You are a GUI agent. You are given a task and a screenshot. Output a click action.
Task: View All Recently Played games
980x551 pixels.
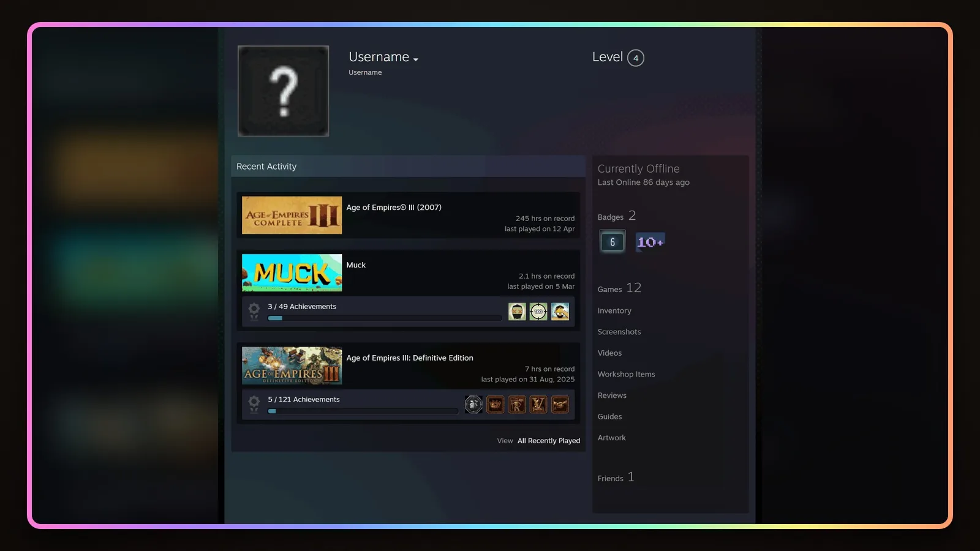click(548, 441)
